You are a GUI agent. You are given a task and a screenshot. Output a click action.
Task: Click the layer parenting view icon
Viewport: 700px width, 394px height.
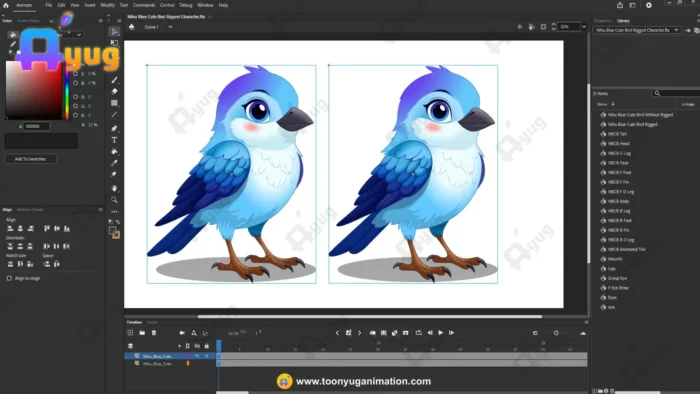click(x=194, y=333)
